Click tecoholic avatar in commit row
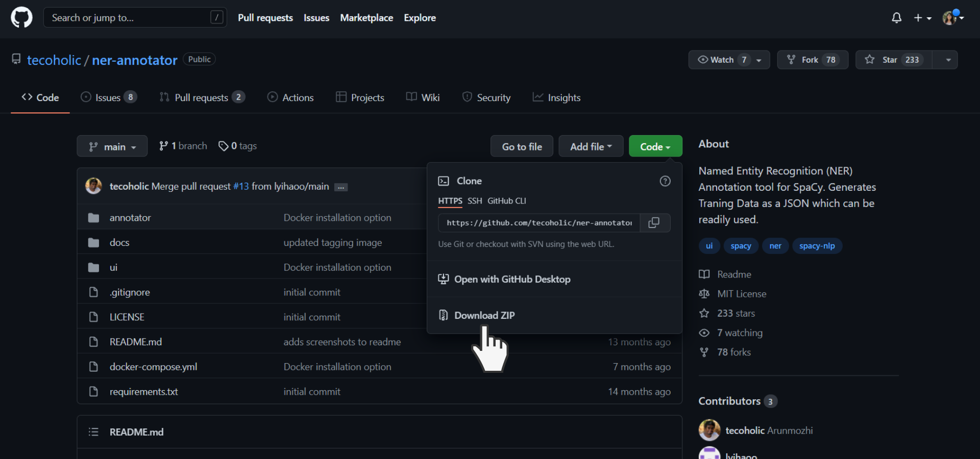The width and height of the screenshot is (980, 459). point(93,186)
